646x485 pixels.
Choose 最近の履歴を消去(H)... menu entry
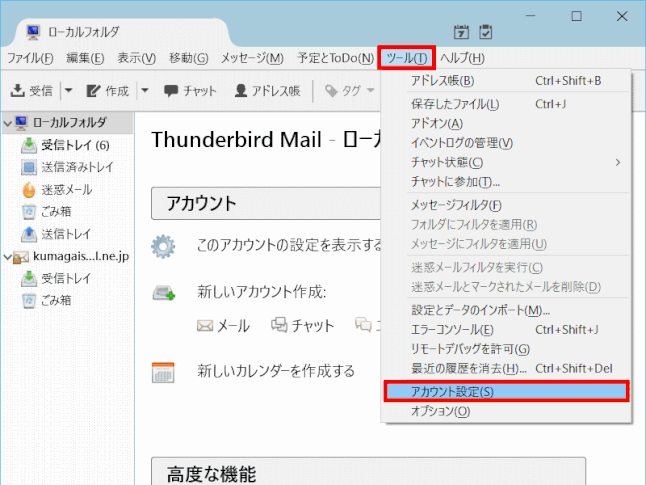coord(506,368)
